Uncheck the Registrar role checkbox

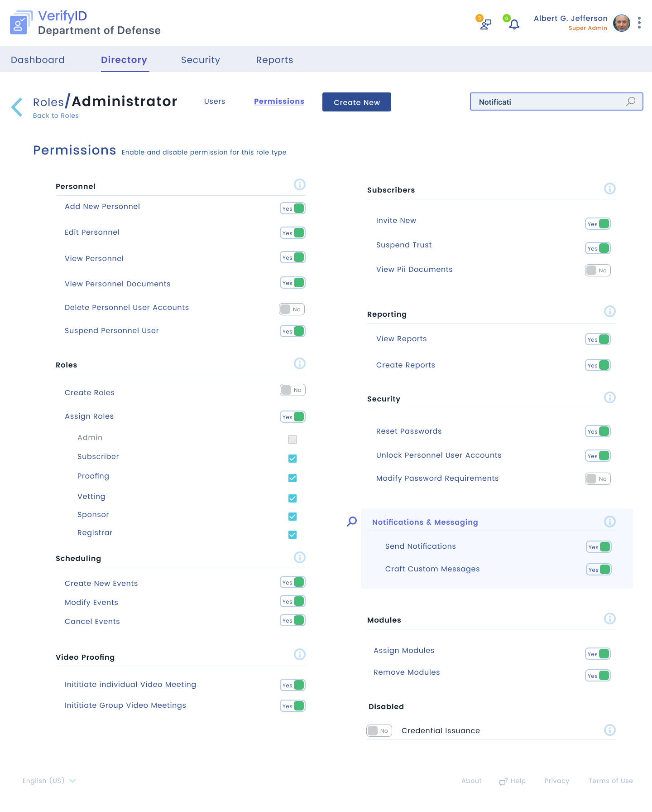pyautogui.click(x=292, y=535)
